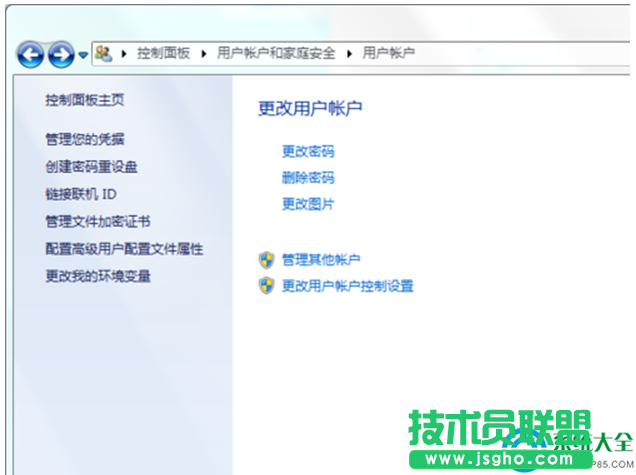Click the user accounts icon in address bar

pos(103,53)
